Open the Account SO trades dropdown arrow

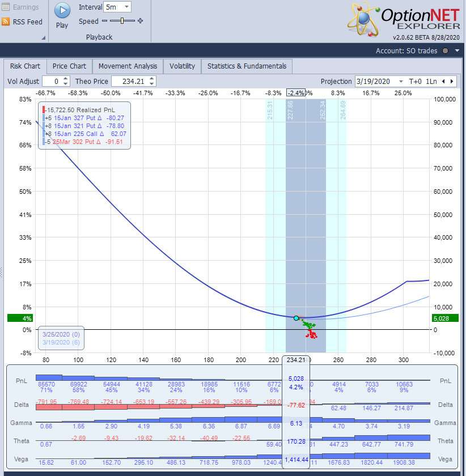pos(457,50)
